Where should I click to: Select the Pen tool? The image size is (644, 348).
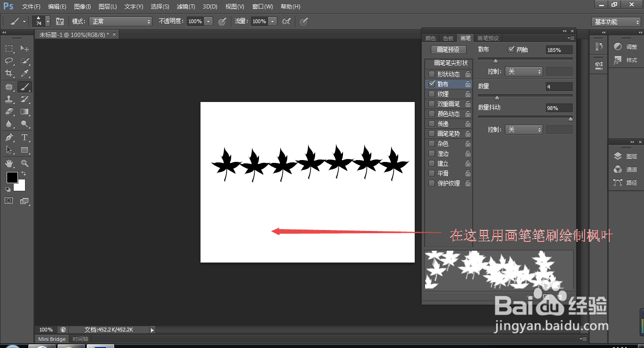[9, 137]
